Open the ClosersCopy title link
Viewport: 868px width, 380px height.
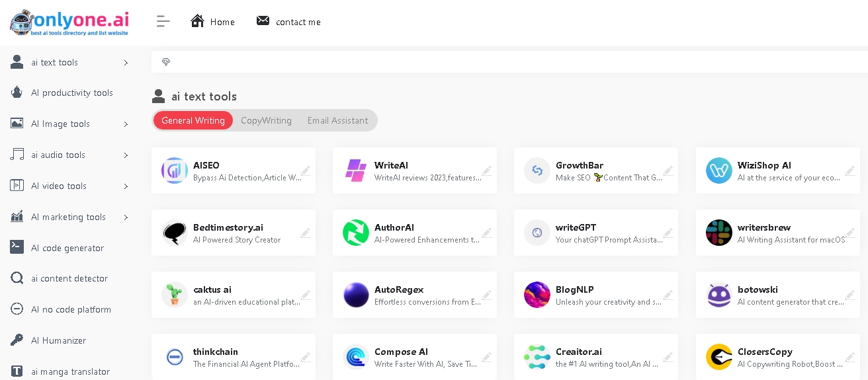765,352
